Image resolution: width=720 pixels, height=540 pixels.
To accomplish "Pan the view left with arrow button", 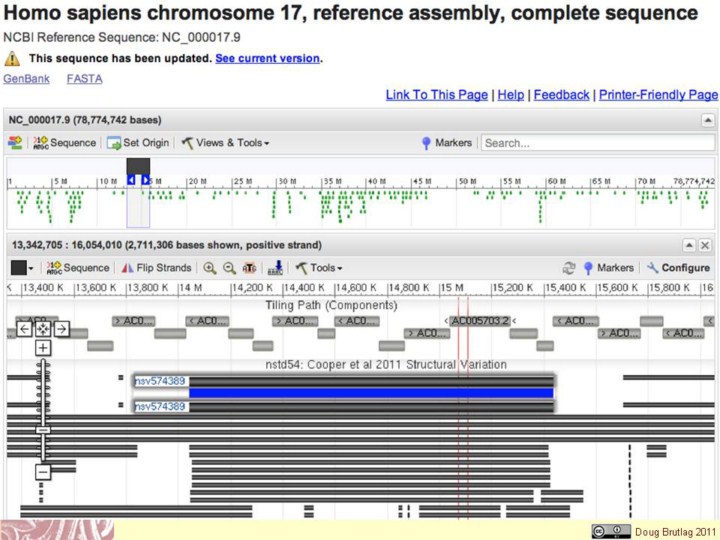I will pos(24,329).
